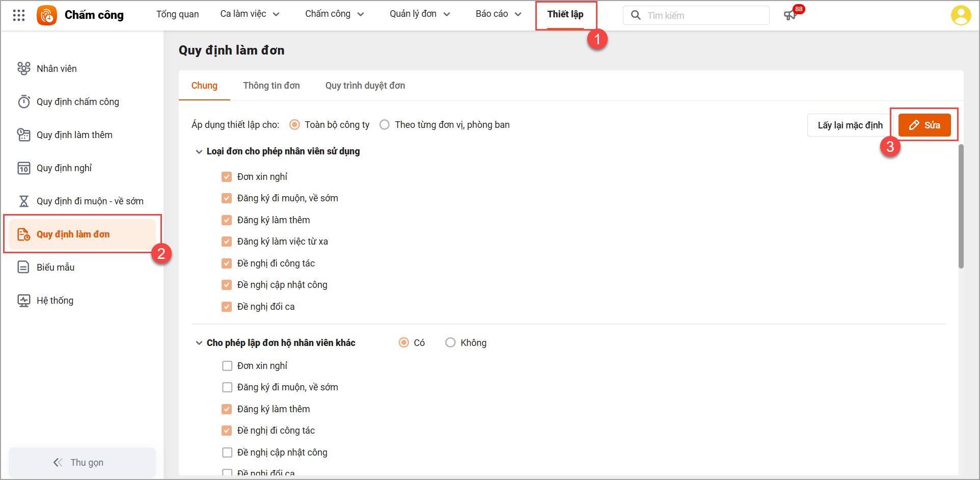Click the Quy định nghỉ calendar icon
Image resolution: width=980 pixels, height=480 pixels.
[23, 168]
